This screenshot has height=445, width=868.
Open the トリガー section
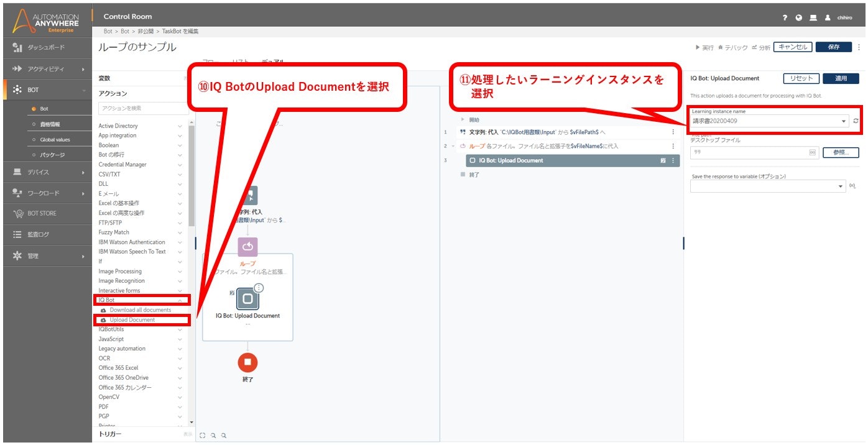click(x=110, y=434)
